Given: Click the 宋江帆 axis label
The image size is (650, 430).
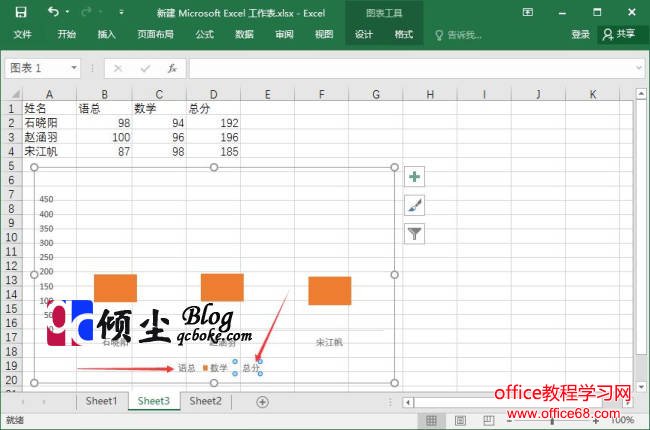Looking at the screenshot, I should tap(329, 342).
